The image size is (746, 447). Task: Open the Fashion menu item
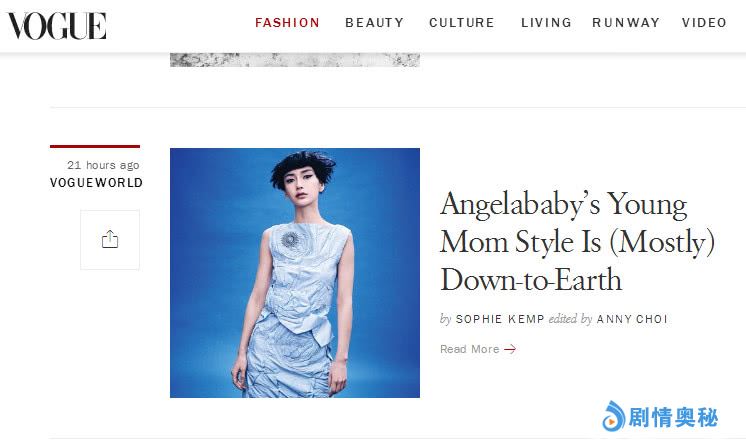[x=287, y=23]
